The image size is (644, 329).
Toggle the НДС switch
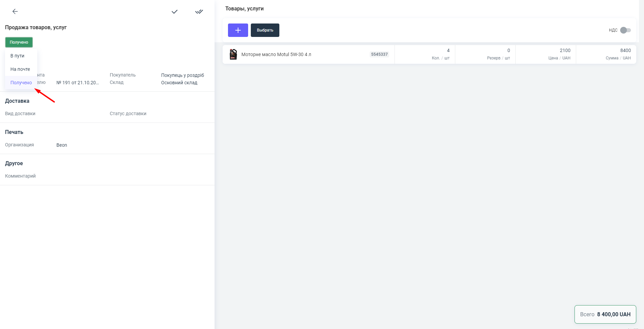click(x=625, y=30)
